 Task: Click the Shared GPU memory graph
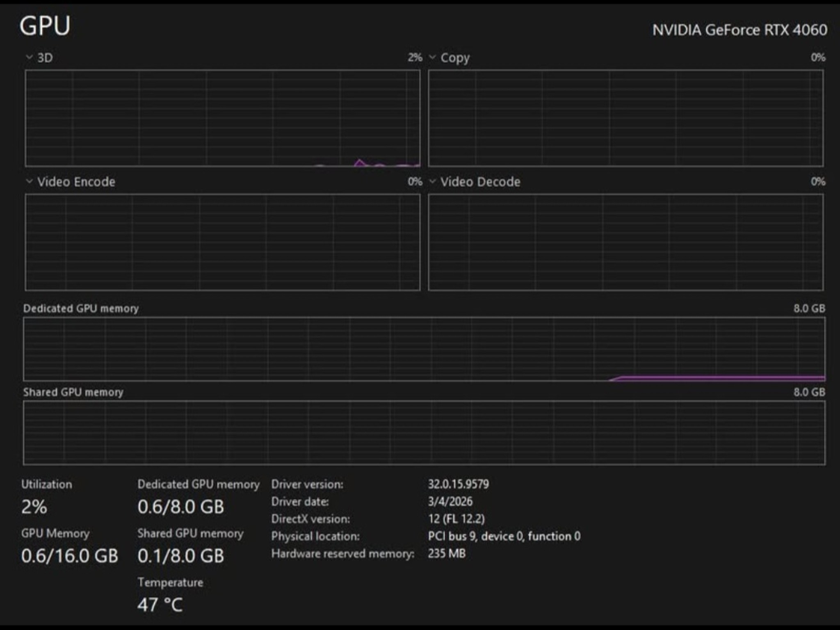(x=424, y=433)
